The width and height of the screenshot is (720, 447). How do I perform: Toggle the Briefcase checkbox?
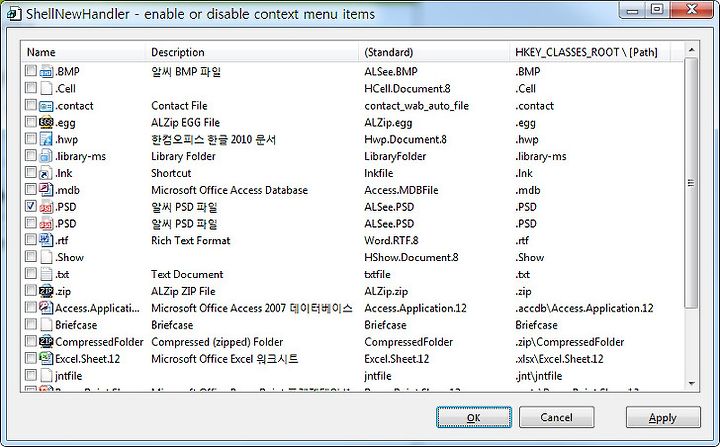tap(31, 324)
